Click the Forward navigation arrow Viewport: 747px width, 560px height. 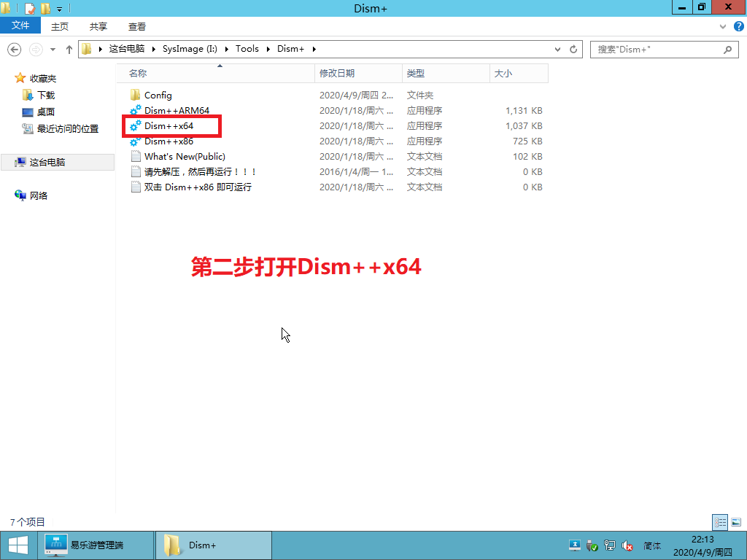36,49
